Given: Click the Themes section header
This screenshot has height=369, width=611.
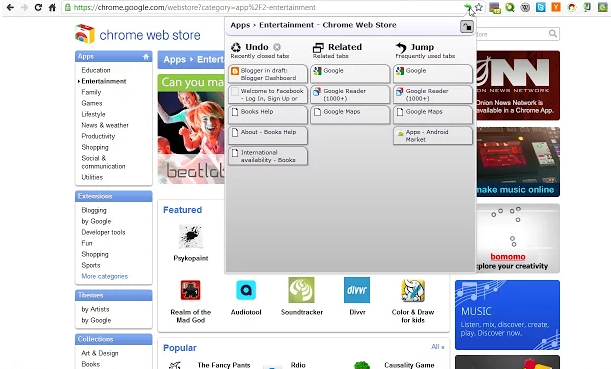Looking at the screenshot, I should tap(113, 295).
